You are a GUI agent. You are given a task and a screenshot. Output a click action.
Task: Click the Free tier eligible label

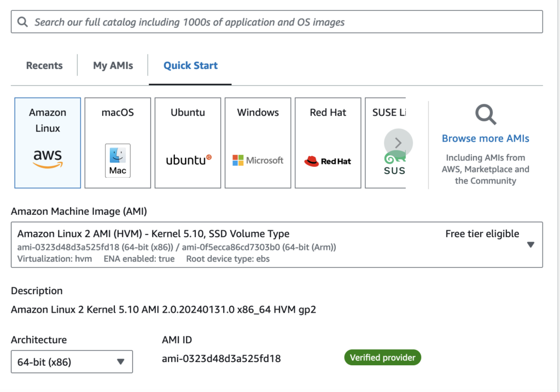pos(482,234)
